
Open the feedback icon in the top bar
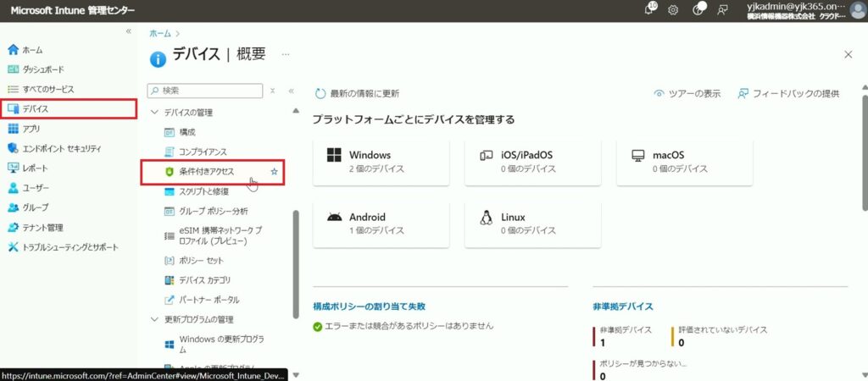coord(722,10)
